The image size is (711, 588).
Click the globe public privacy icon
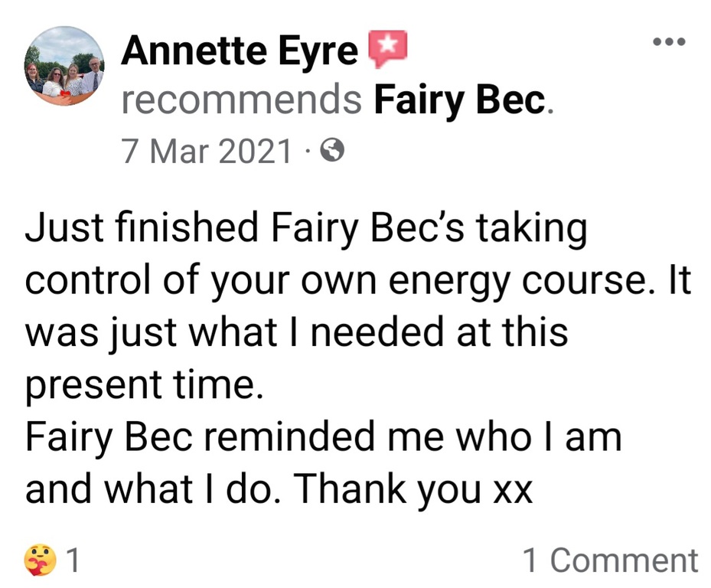click(333, 152)
